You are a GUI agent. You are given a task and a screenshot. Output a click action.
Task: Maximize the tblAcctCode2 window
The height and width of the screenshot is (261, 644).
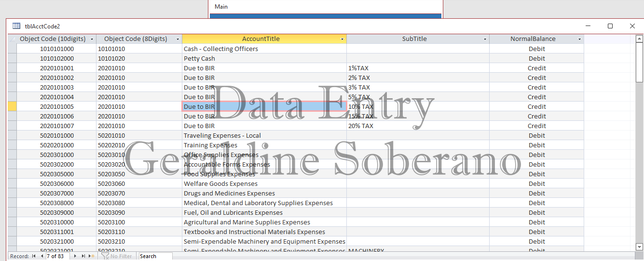(x=610, y=26)
